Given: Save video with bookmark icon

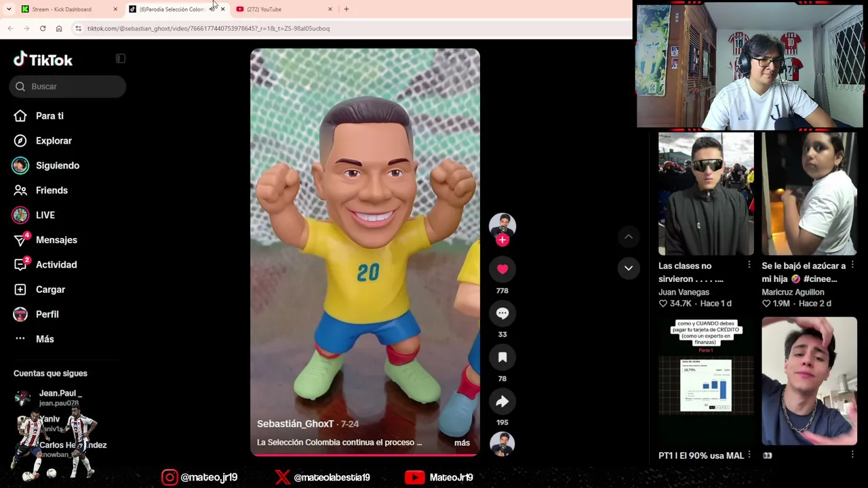Looking at the screenshot, I should tap(502, 357).
